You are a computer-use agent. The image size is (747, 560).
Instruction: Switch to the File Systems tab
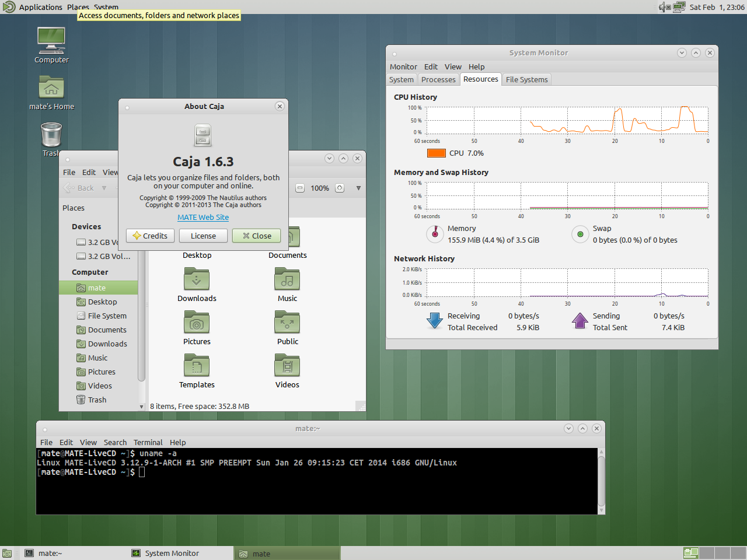click(526, 80)
